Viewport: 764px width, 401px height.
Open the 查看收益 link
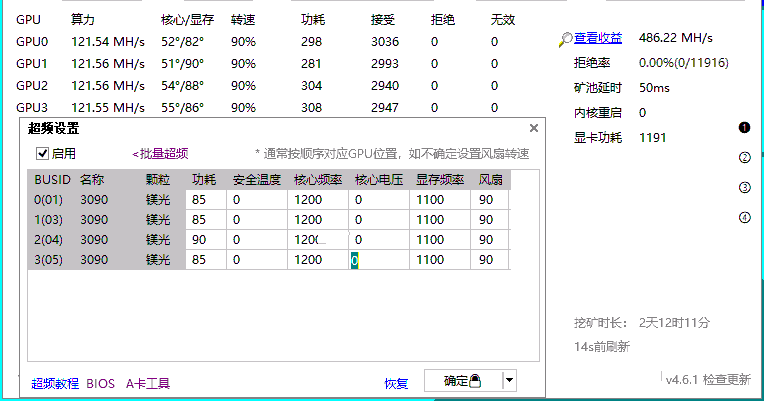(598, 39)
